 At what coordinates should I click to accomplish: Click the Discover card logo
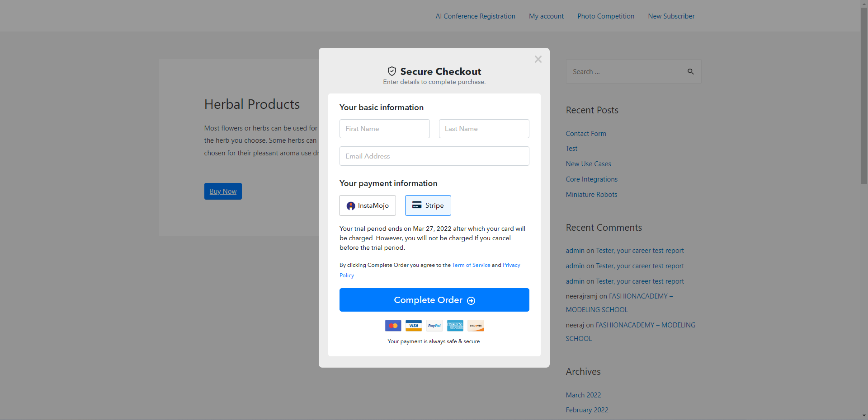tap(476, 326)
